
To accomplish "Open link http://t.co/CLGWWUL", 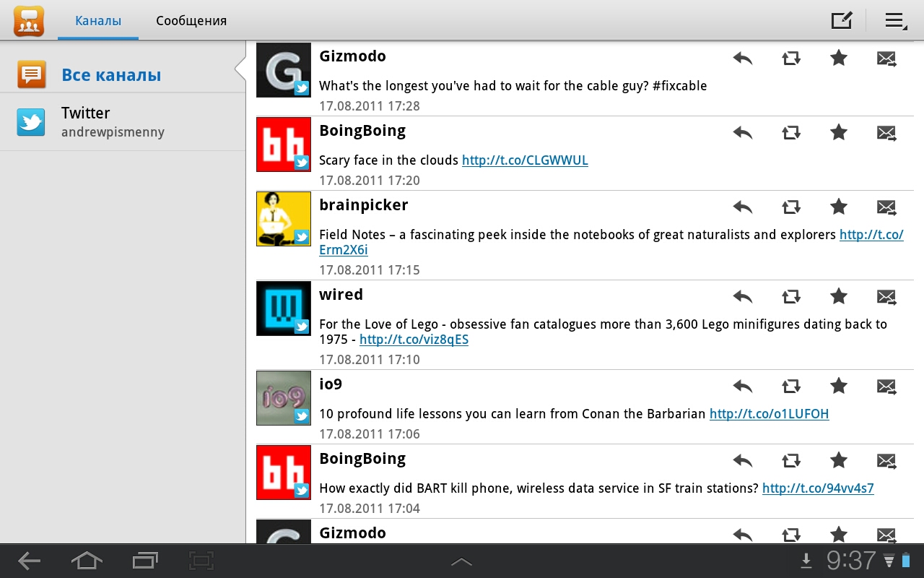I will point(525,160).
